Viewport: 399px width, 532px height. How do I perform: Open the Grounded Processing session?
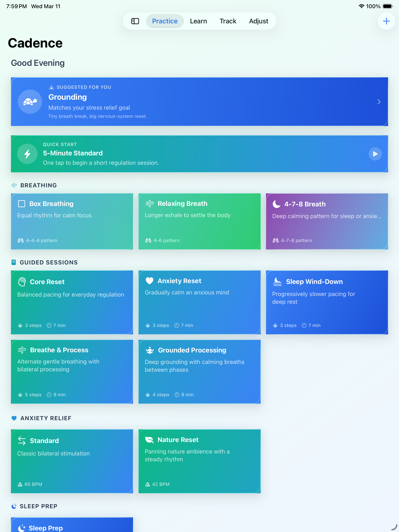point(199,372)
